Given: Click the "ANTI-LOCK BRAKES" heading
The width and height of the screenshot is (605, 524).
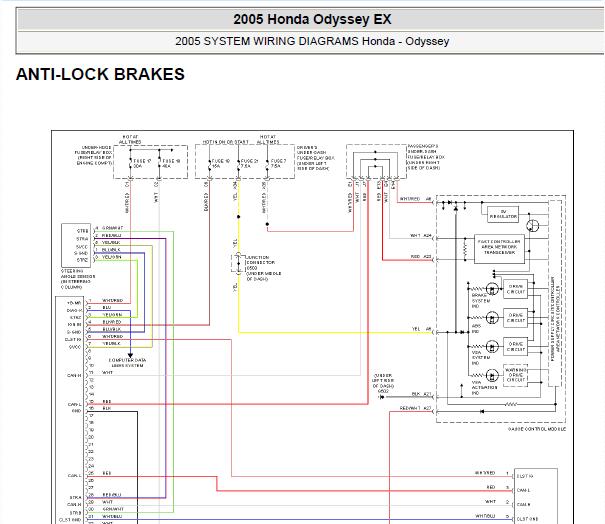Looking at the screenshot, I should pyautogui.click(x=100, y=74).
